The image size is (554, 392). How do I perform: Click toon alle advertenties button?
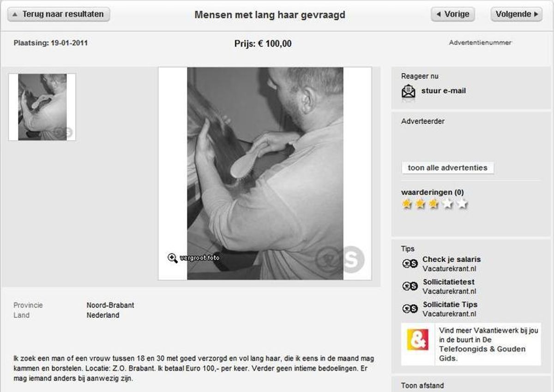448,168
